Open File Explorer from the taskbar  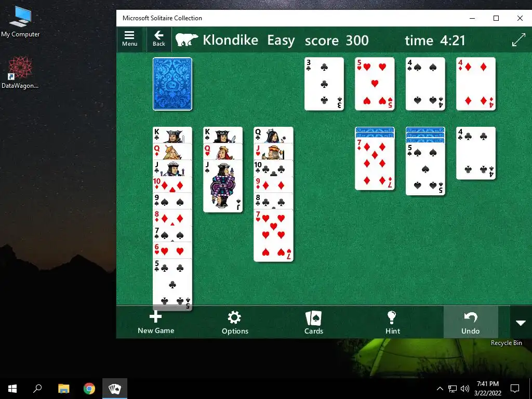(x=63, y=389)
